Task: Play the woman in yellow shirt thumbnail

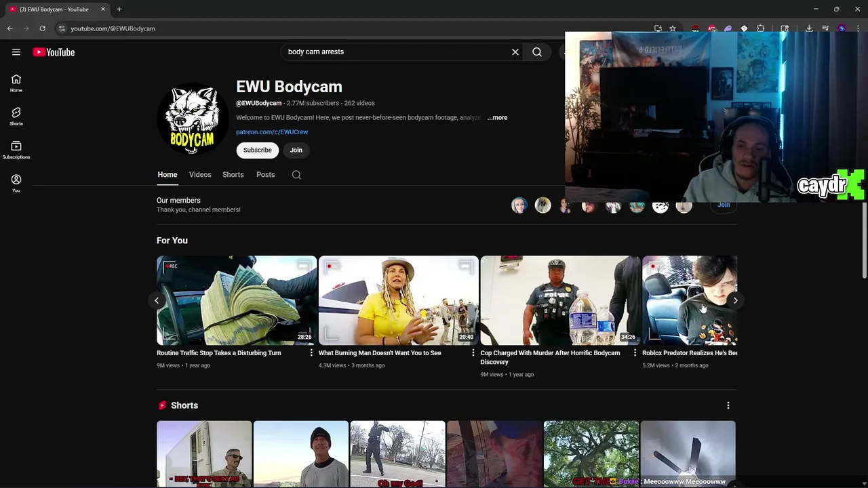Action: pos(399,300)
